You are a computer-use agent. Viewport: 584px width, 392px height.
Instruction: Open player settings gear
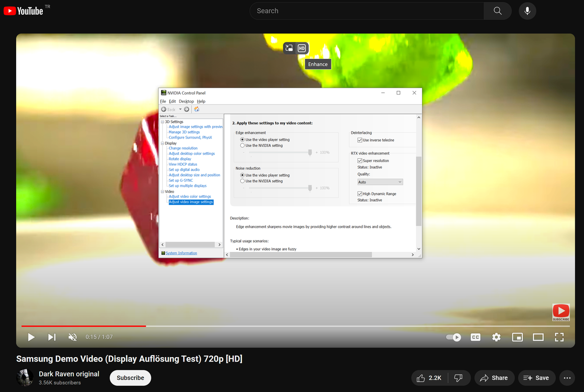(496, 337)
